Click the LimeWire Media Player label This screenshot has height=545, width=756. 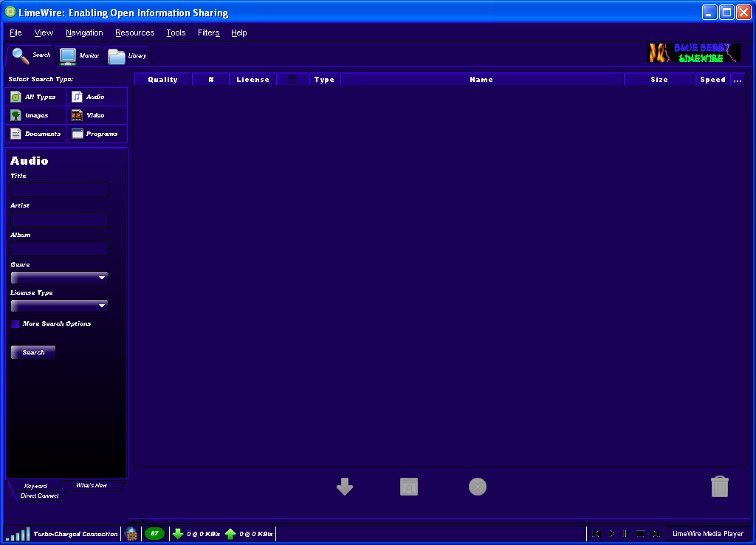pyautogui.click(x=708, y=533)
